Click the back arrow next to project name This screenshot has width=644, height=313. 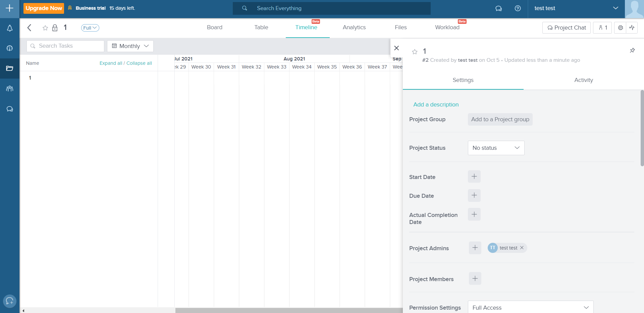point(30,28)
